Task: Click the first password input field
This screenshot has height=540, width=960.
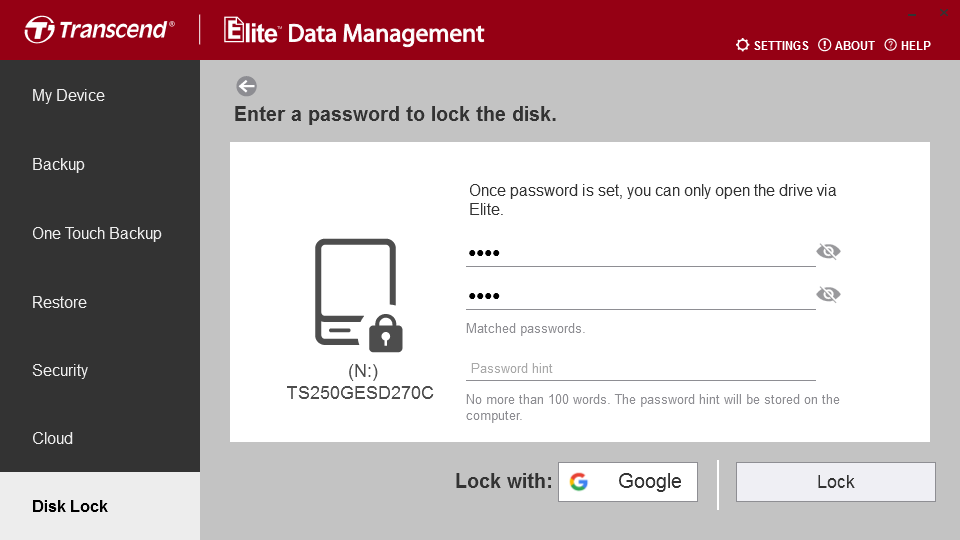Action: click(x=640, y=252)
